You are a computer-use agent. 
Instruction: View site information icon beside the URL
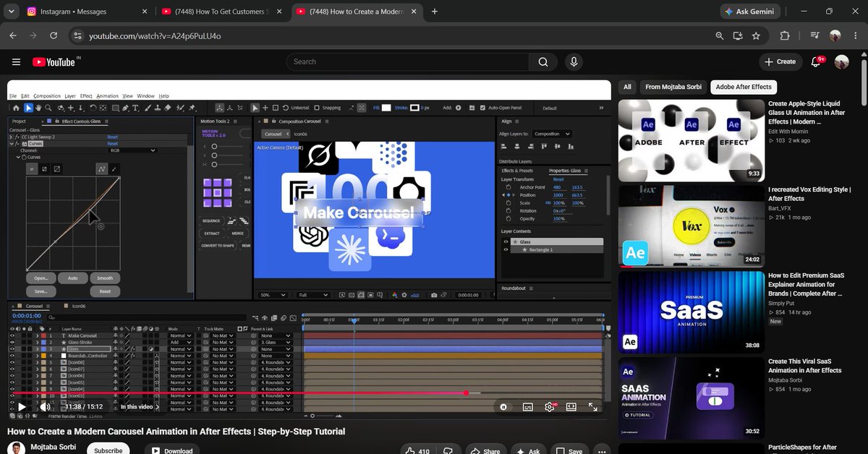[x=77, y=35]
